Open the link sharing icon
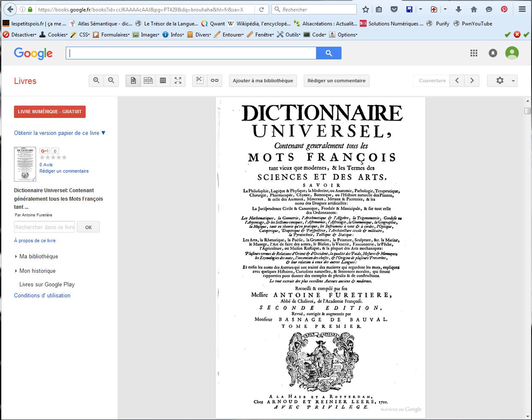Image resolution: width=532 pixels, height=420 pixels. [215, 81]
